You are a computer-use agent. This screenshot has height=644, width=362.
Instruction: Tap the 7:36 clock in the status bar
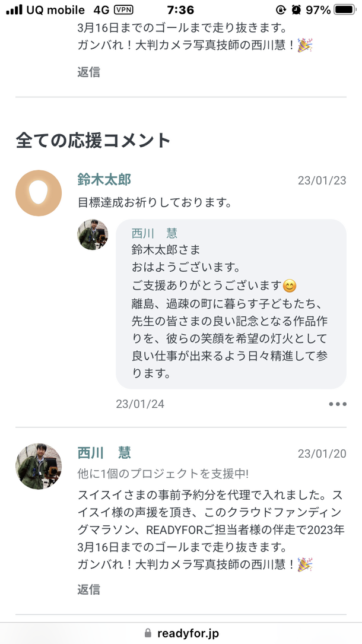click(180, 10)
